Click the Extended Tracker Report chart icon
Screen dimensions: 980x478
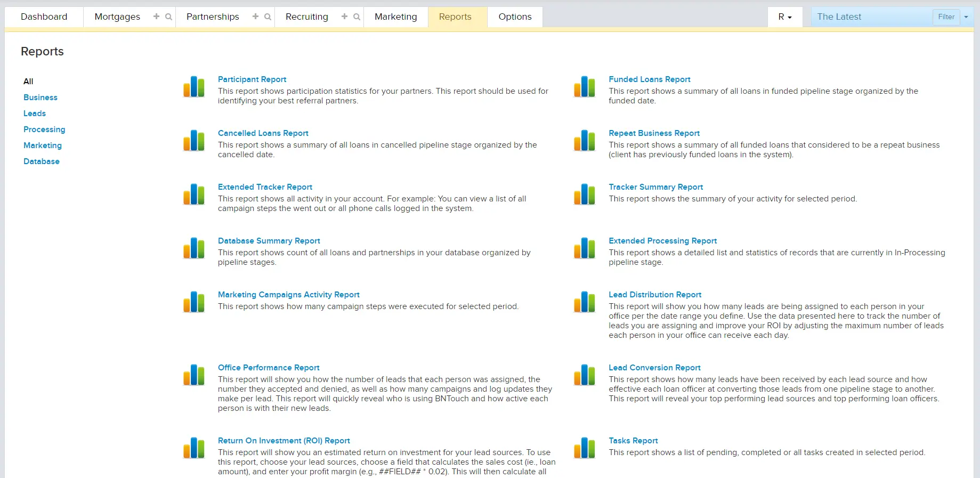(x=194, y=194)
